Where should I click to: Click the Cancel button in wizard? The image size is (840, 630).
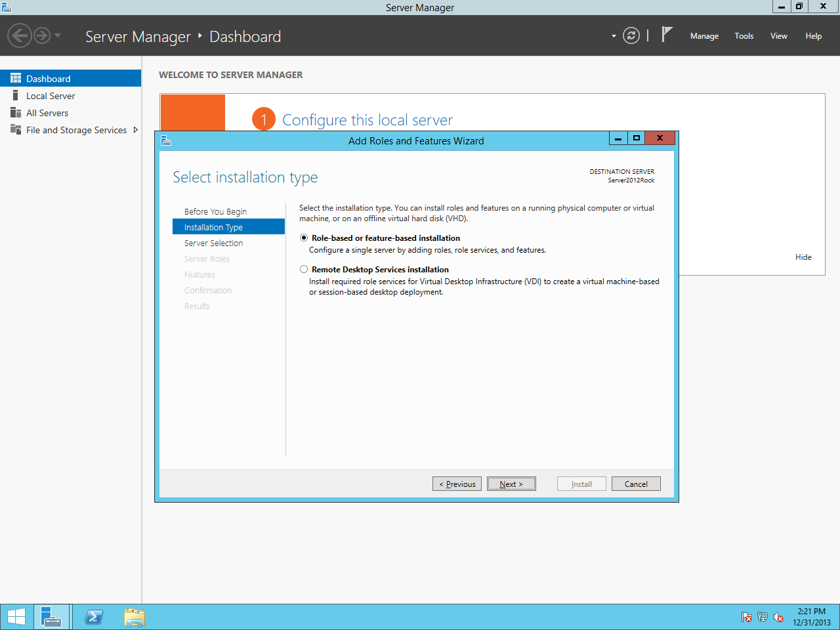click(x=636, y=484)
